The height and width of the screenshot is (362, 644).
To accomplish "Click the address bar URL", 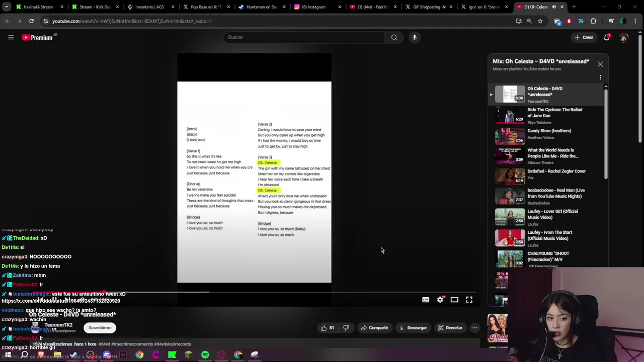I will (x=132, y=21).
